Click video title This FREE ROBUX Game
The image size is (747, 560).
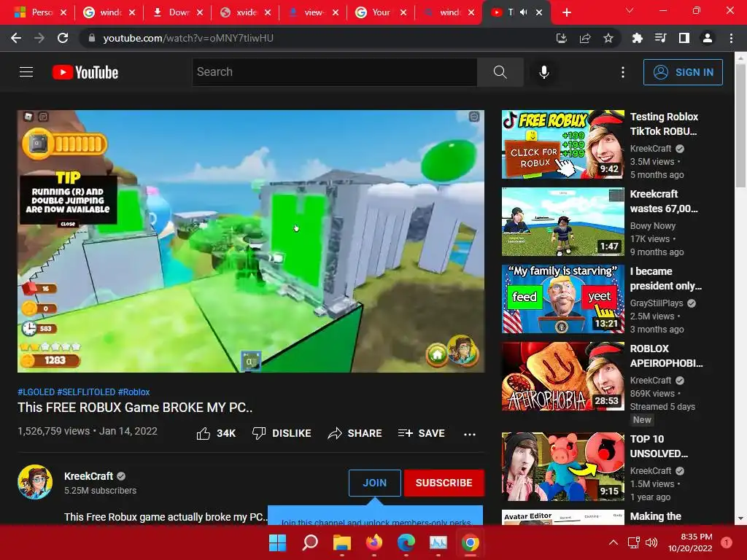click(135, 408)
